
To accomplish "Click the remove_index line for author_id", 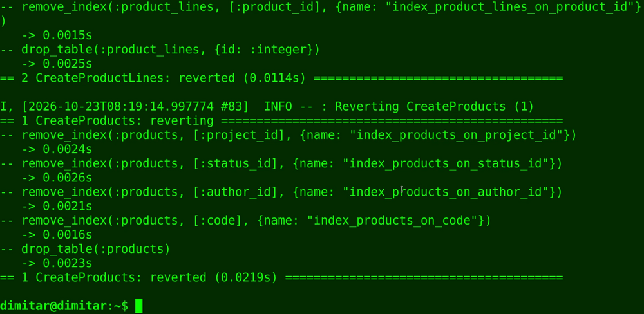I will (281, 192).
